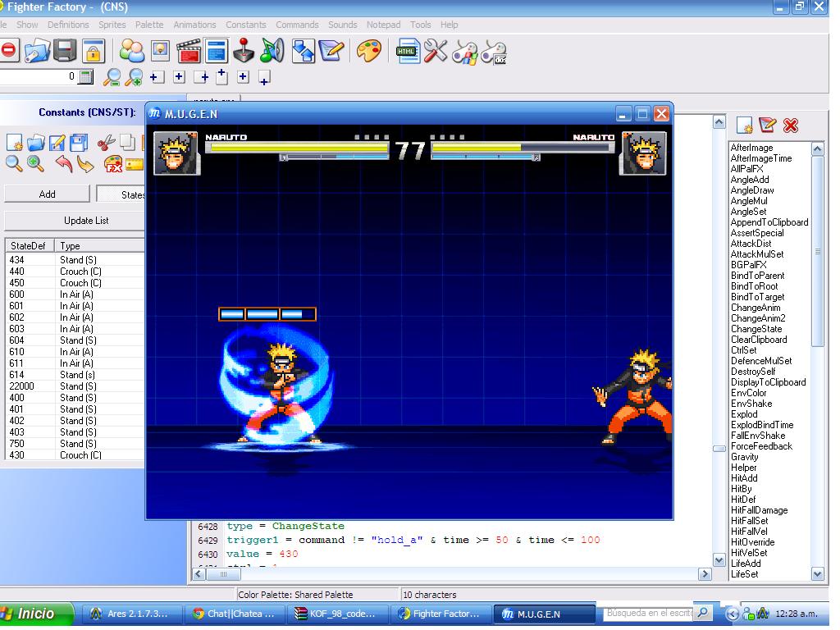Open Tools options wrench icon
This screenshot has height=630, width=840.
pyautogui.click(x=436, y=52)
